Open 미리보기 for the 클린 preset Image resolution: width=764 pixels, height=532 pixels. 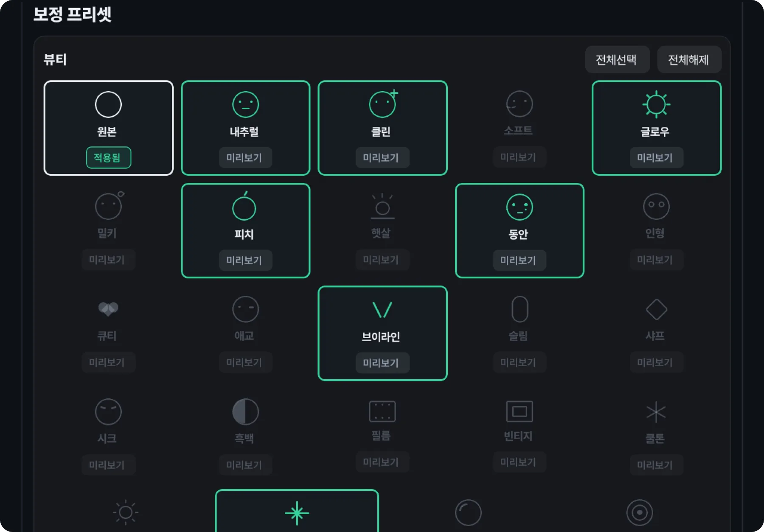pos(382,158)
